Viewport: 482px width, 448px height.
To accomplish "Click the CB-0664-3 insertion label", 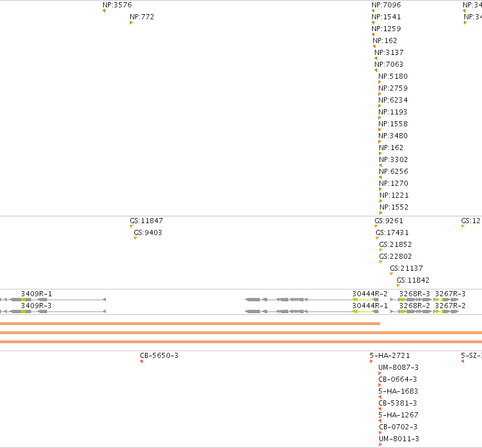I will [398, 379].
